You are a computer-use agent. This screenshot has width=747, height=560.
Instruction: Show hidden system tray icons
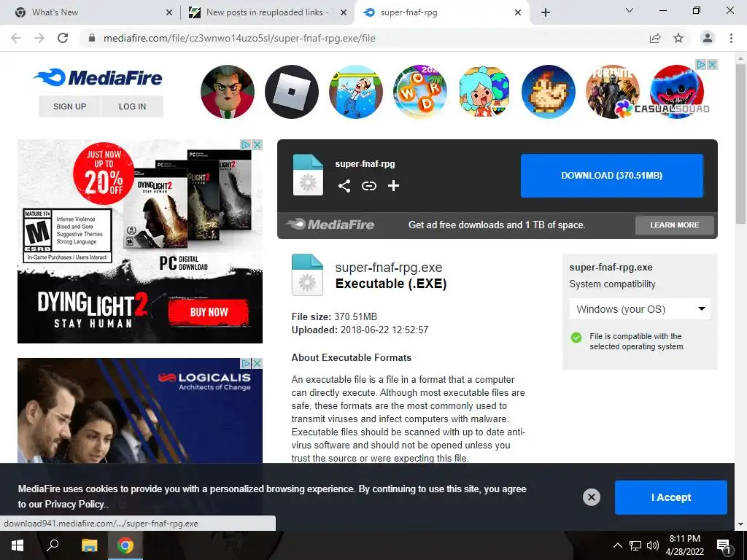coord(617,545)
